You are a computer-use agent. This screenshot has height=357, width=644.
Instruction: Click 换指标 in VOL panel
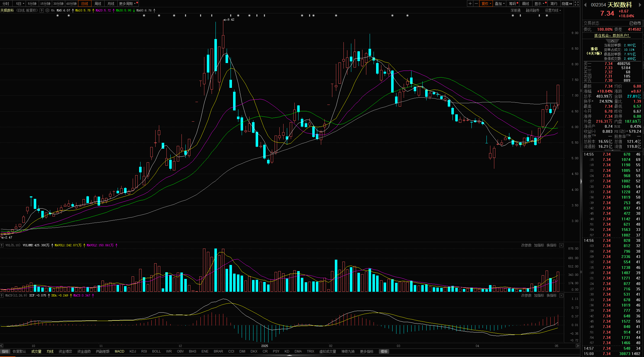[x=551, y=245]
